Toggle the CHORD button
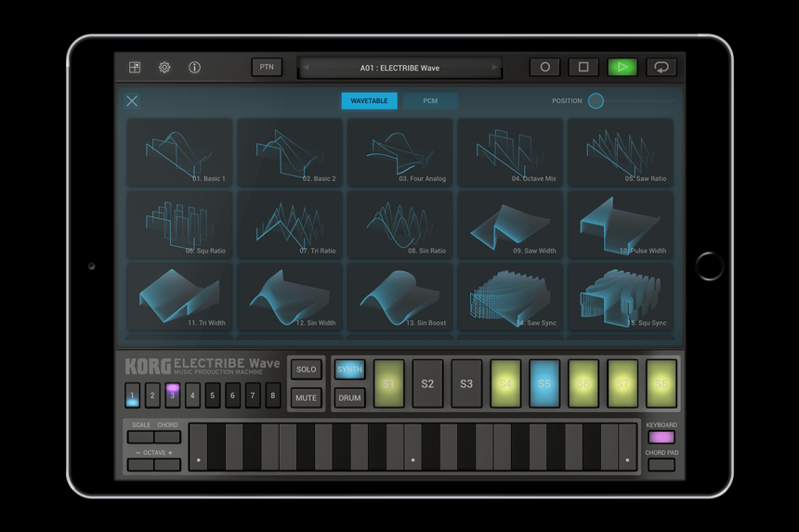Viewport: 799px width, 532px height. coord(167,436)
